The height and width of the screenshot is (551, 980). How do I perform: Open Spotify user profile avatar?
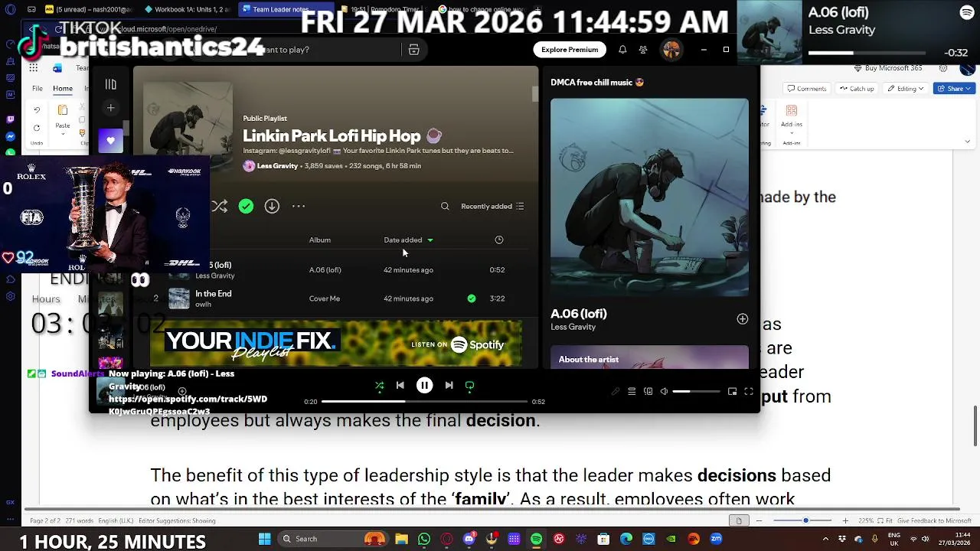pos(671,50)
